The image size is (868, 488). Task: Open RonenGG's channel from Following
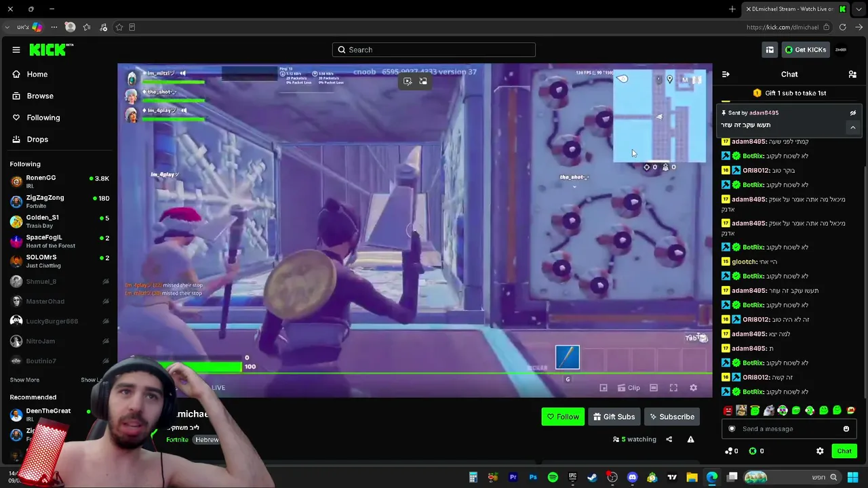tap(60, 181)
